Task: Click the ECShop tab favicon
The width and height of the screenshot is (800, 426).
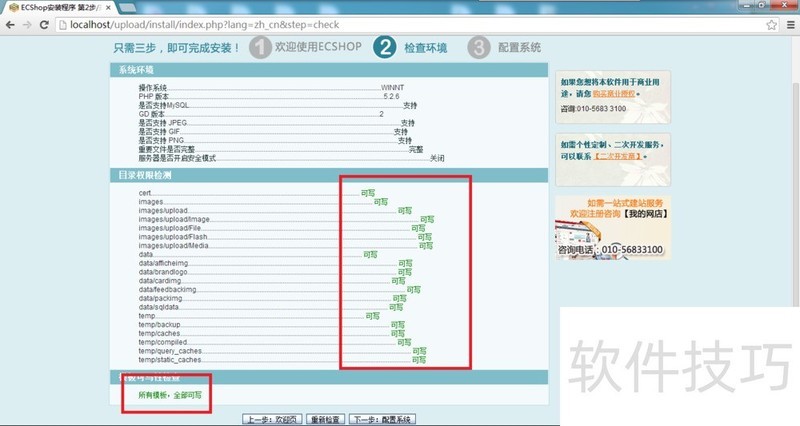Action: 14,8
